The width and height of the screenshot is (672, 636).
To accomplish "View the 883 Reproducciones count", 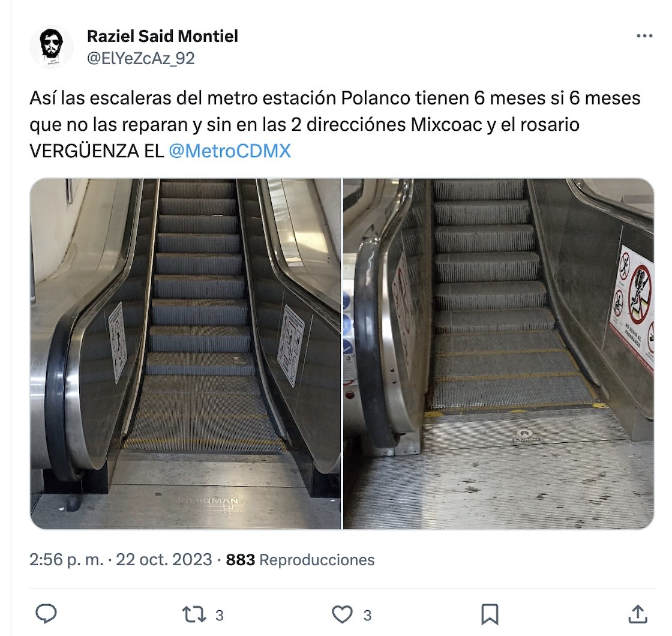I will pos(300,560).
